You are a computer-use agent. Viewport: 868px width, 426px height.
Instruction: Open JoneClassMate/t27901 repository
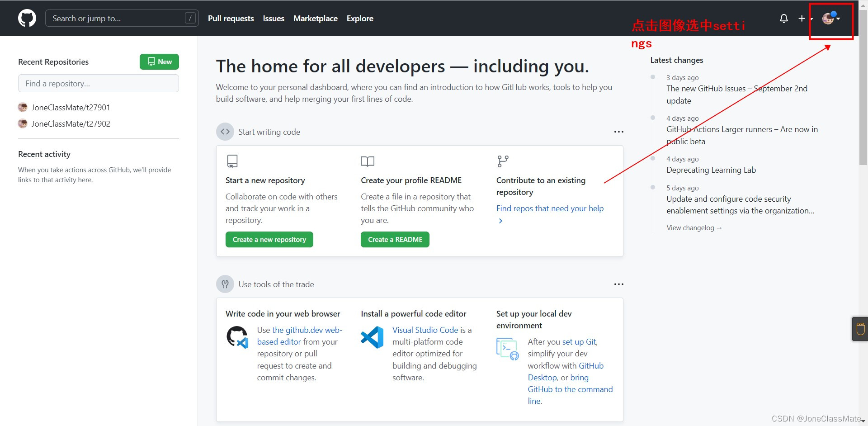(x=71, y=108)
